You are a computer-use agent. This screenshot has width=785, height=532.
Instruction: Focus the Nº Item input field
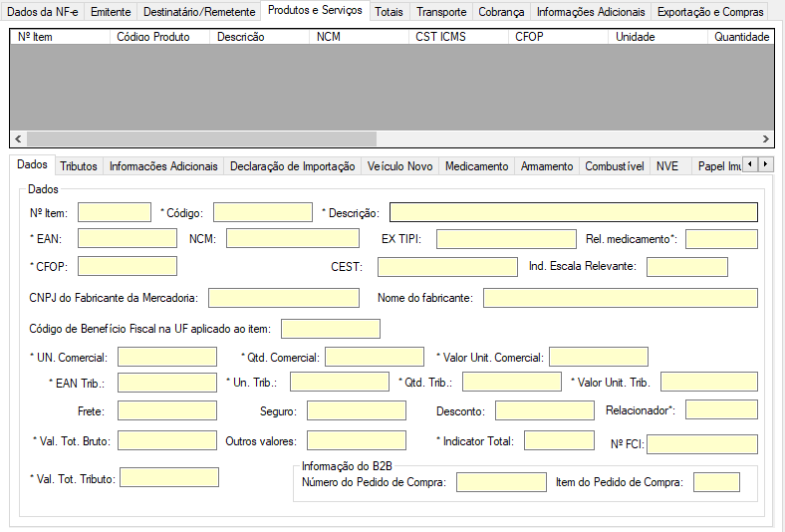point(115,212)
